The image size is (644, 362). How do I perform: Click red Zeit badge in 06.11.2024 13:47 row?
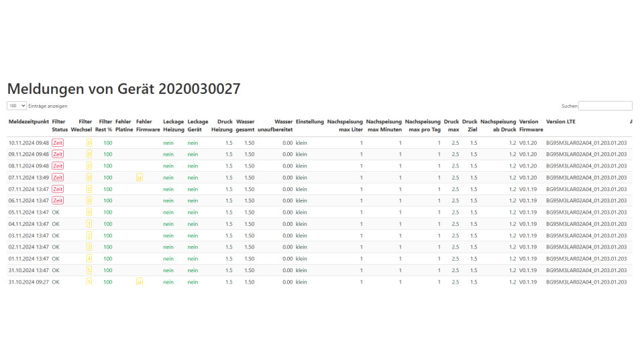[x=58, y=200]
